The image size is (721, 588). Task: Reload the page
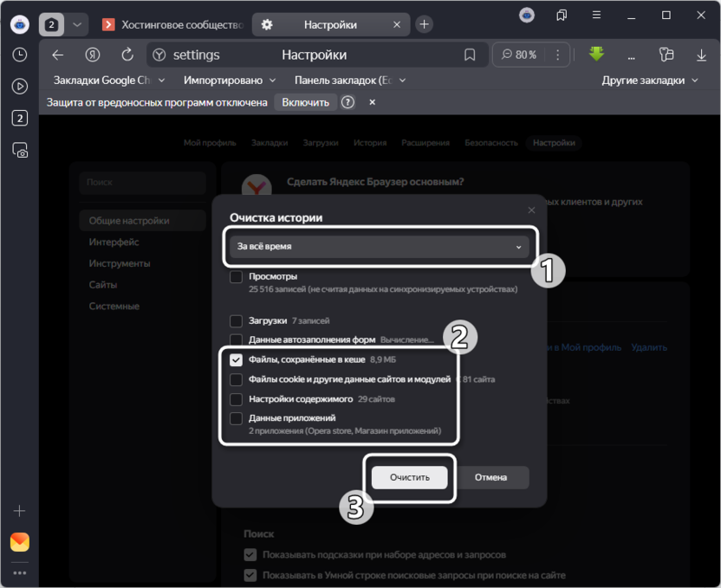tap(127, 55)
